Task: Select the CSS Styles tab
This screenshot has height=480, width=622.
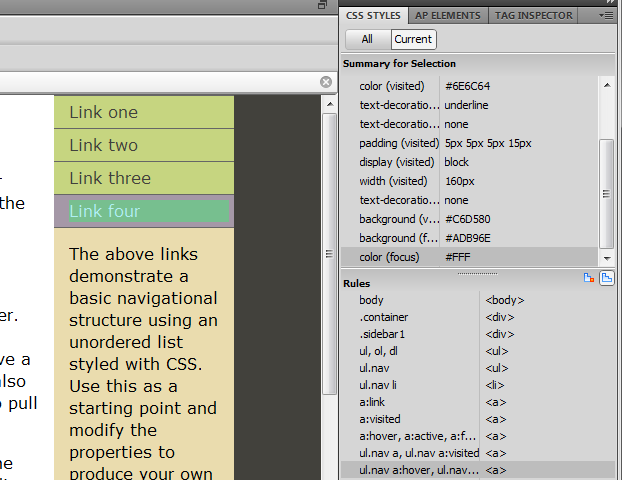Action: 373,15
